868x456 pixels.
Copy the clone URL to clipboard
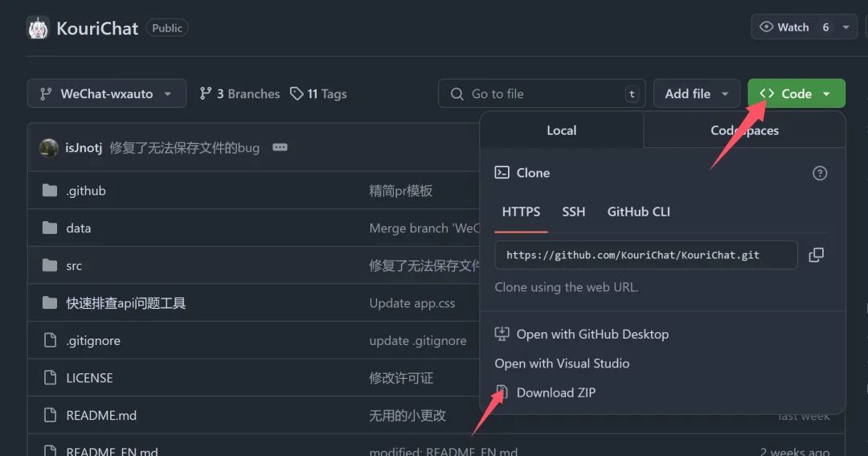click(x=816, y=255)
